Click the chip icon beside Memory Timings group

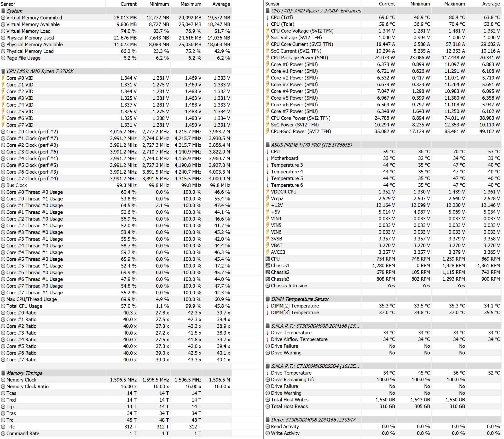click(x=3, y=373)
